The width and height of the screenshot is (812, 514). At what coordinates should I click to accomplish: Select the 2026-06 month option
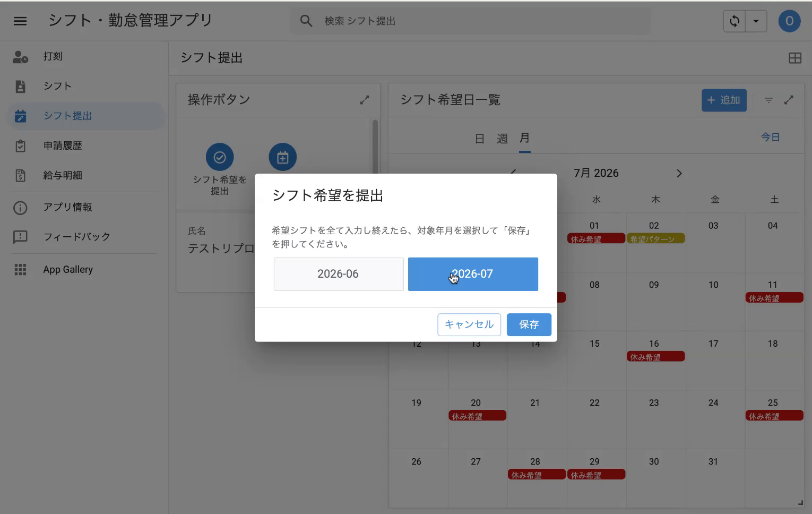[339, 274]
